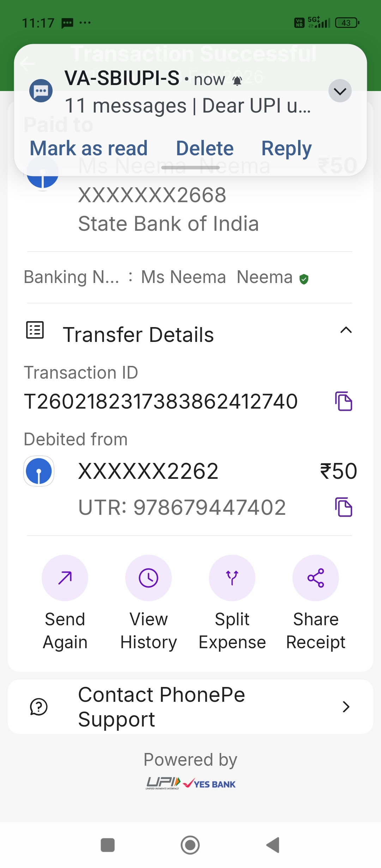Tap the State Bank of India debit logo
This screenshot has width=381, height=868.
click(x=39, y=471)
